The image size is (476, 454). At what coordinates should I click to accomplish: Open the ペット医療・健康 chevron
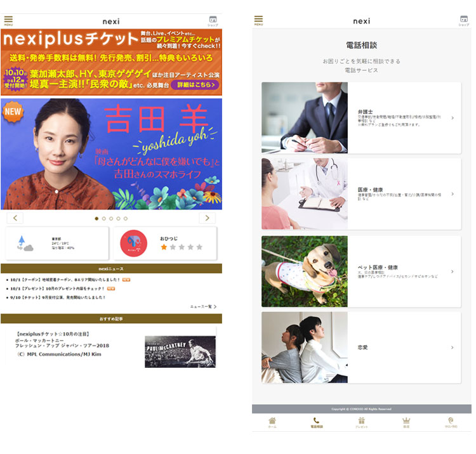453,271
